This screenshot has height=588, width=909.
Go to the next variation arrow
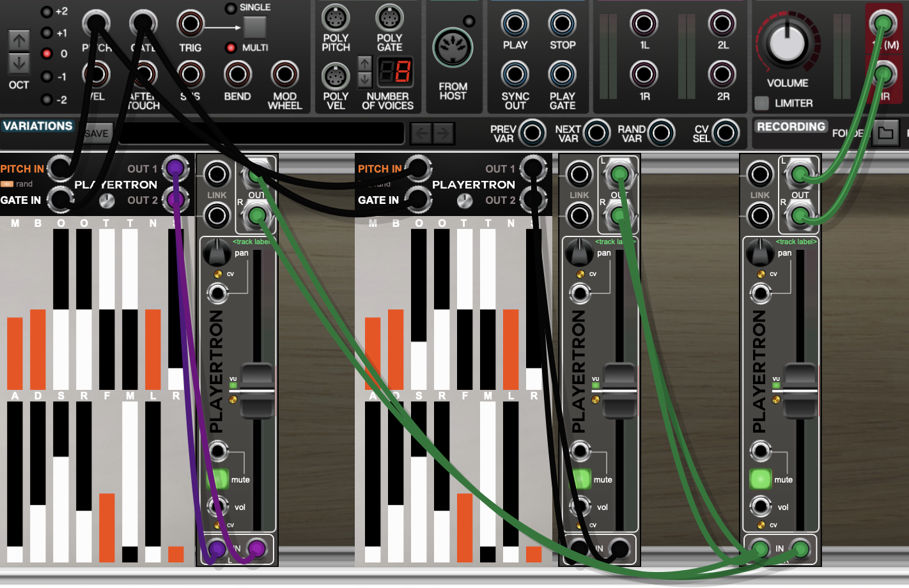click(x=443, y=134)
